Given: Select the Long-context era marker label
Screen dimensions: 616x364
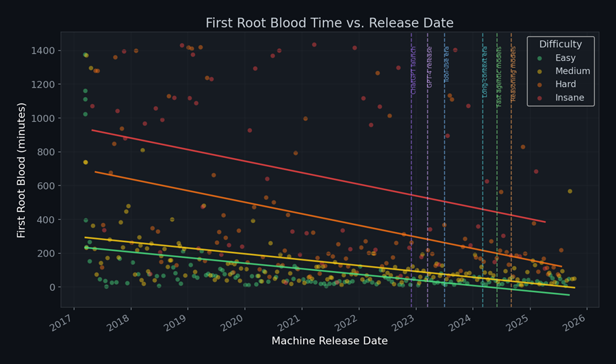Looking at the screenshot, I should coord(485,72).
